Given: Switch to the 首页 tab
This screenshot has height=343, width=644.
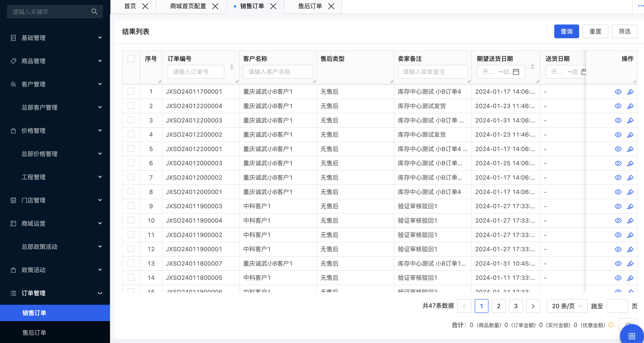Looking at the screenshot, I should pyautogui.click(x=130, y=6).
